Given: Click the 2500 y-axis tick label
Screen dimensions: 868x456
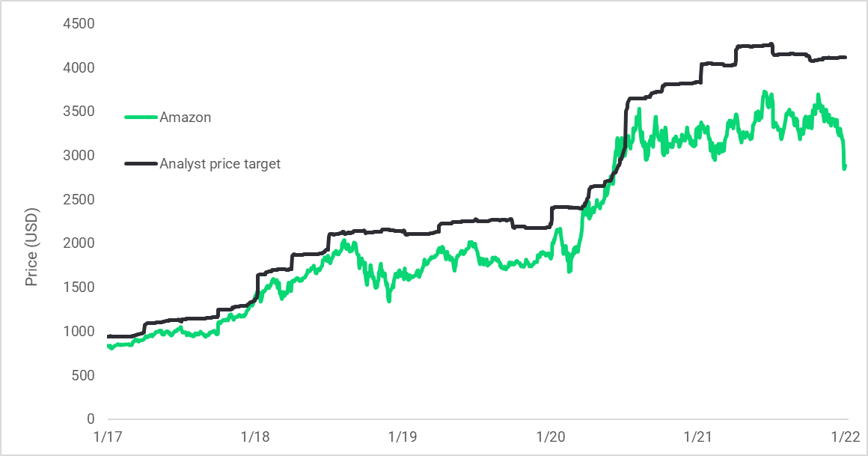Looking at the screenshot, I should (79, 200).
